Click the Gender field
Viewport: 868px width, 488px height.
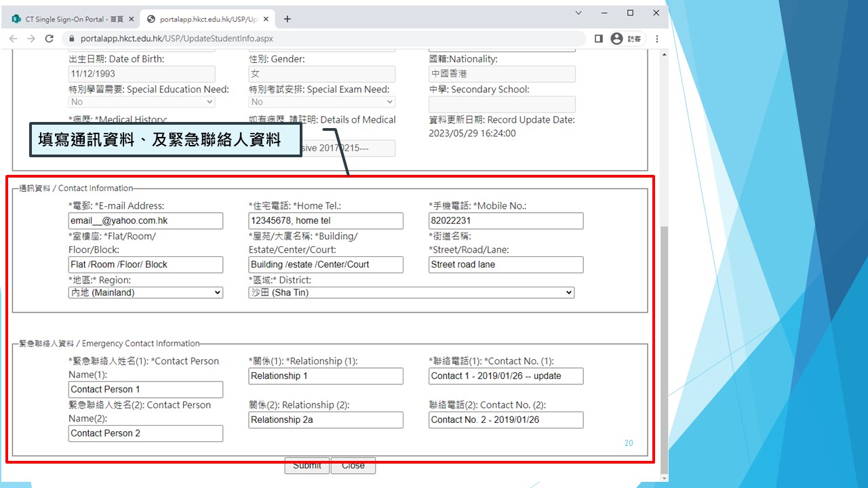[322, 74]
